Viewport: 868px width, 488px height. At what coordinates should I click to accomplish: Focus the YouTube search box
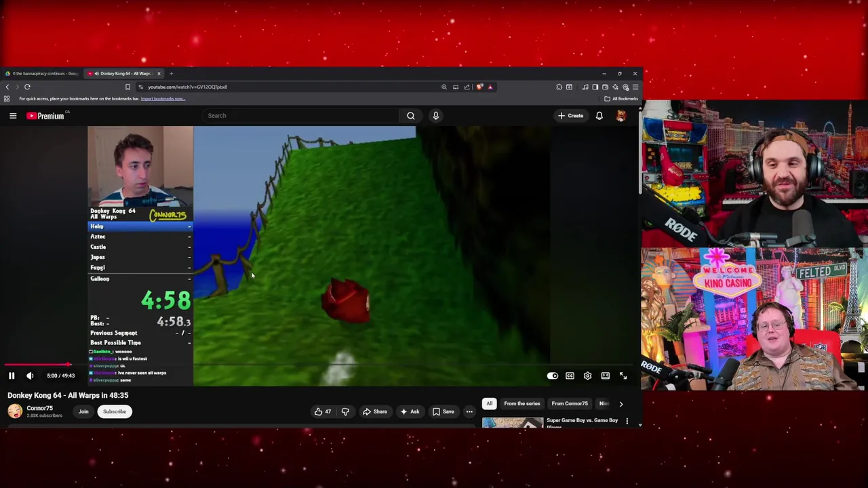click(302, 116)
